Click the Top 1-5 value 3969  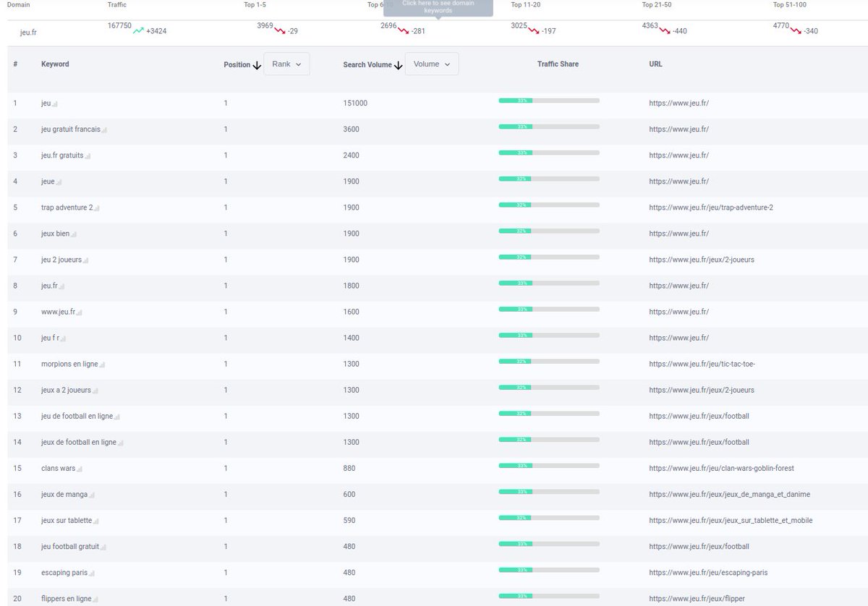pos(265,26)
